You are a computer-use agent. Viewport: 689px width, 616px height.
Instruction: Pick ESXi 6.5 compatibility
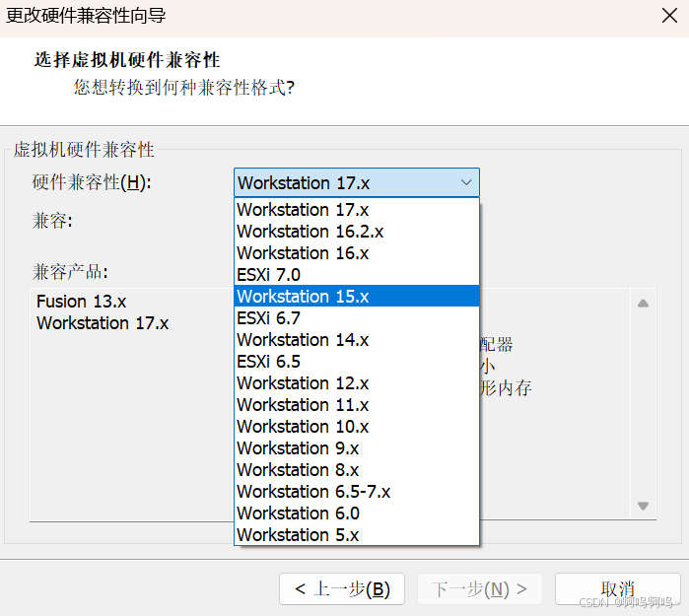pyautogui.click(x=357, y=362)
